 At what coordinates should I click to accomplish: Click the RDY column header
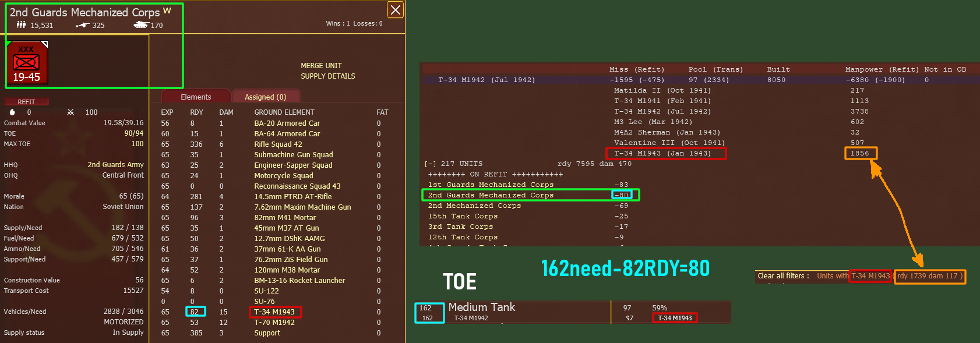coord(196,112)
